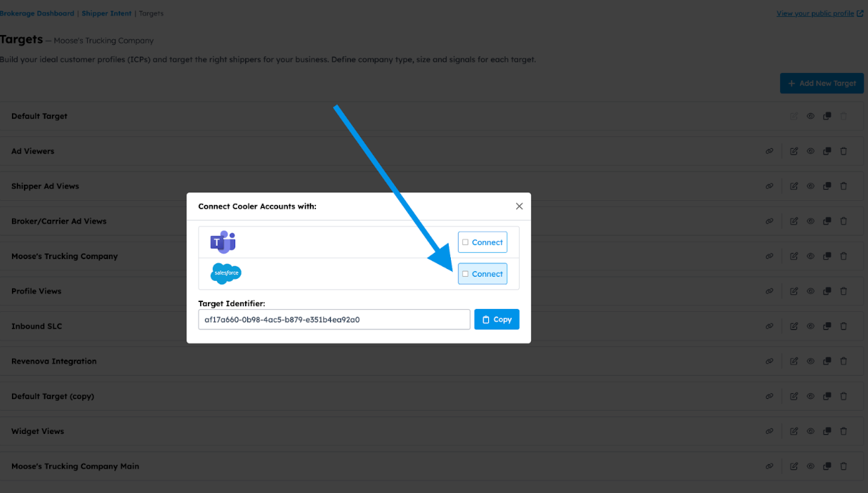The height and width of the screenshot is (493, 868).
Task: Duplicate the Broker/Carrier Ad Views target
Action: 827,221
